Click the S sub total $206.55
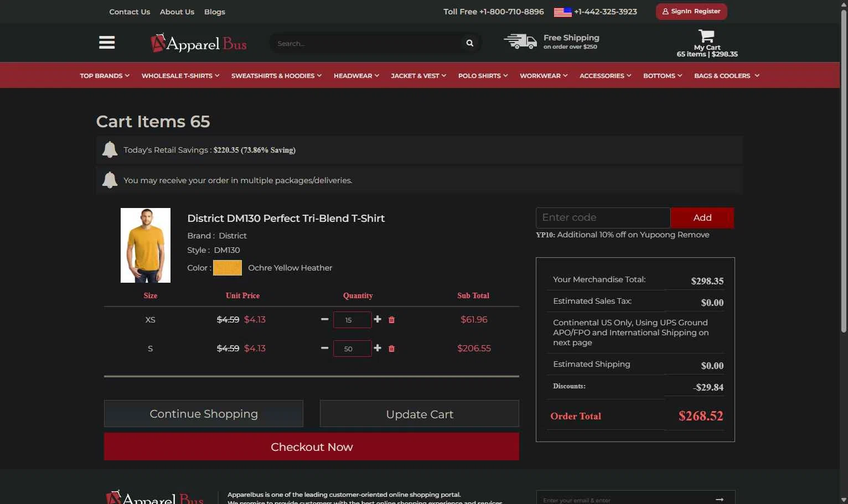This screenshot has height=504, width=848. (x=474, y=348)
